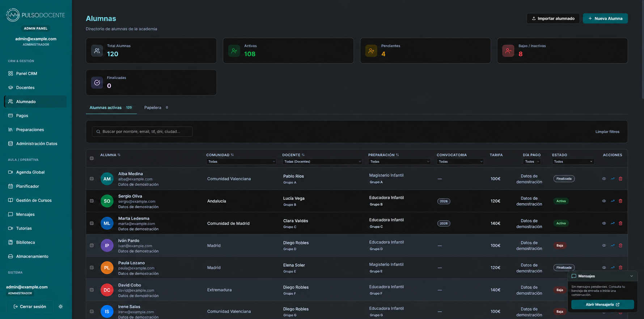Open the Convocatoria filter dropdown
Screen dimensions: 644x319
coord(460,161)
